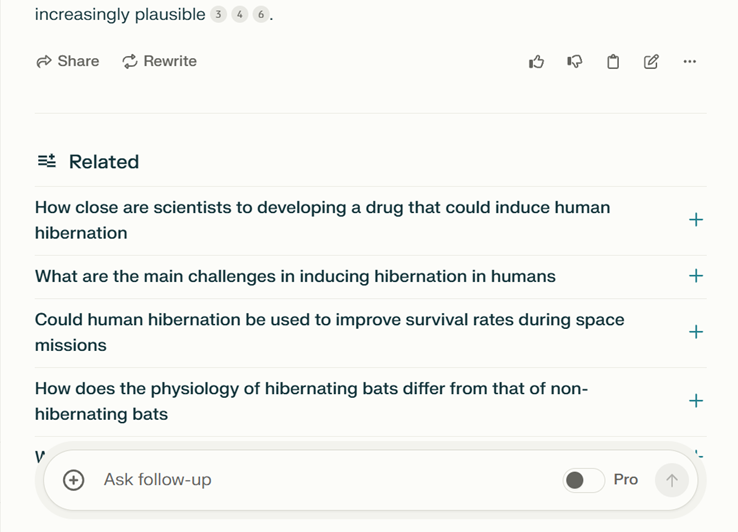This screenshot has width=738, height=532.
Task: Copy answer with the clipboard icon
Action: click(x=613, y=62)
